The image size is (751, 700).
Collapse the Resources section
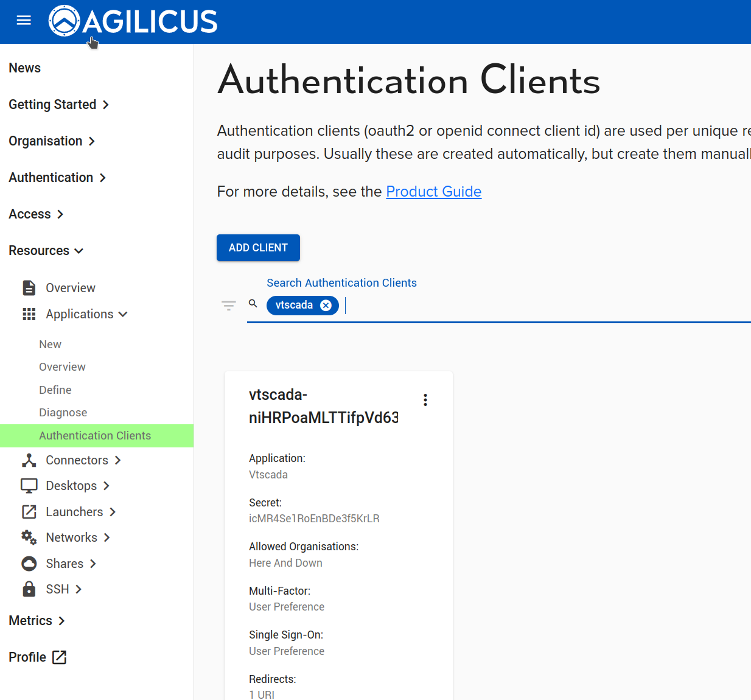tap(46, 251)
